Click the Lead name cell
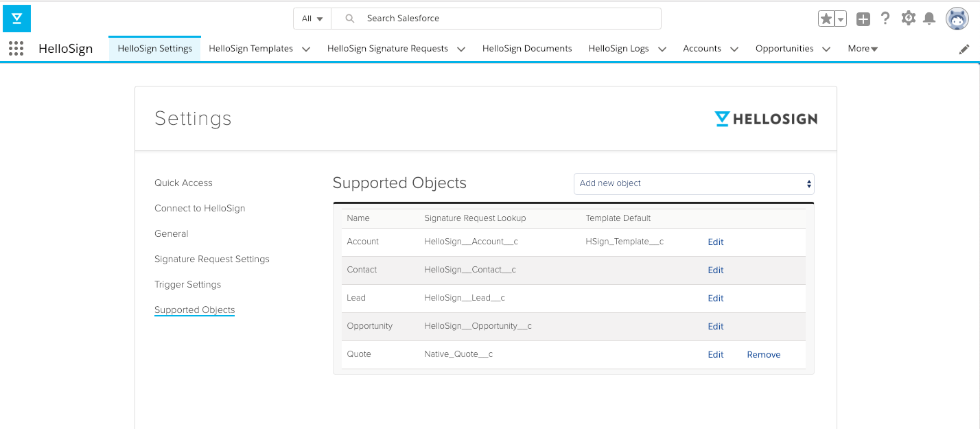The width and height of the screenshot is (980, 429). coord(356,298)
